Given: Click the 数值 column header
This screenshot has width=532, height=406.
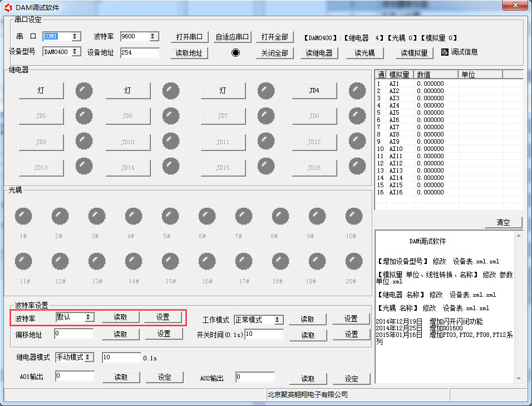Looking at the screenshot, I should pos(436,75).
